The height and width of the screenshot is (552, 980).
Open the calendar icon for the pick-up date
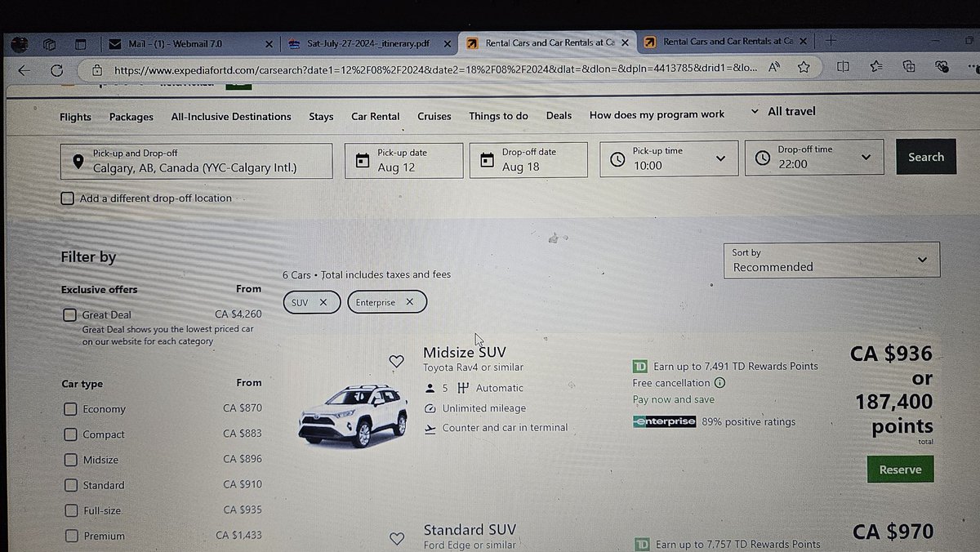tap(361, 158)
